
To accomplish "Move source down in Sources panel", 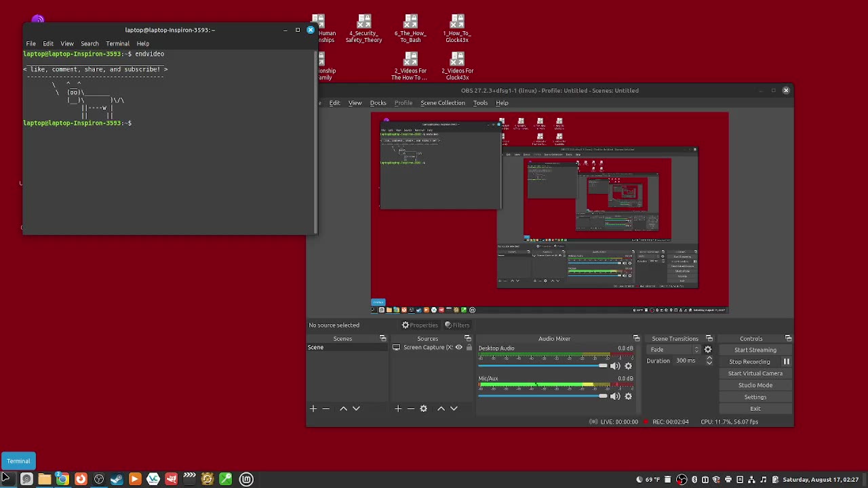I will tap(454, 409).
